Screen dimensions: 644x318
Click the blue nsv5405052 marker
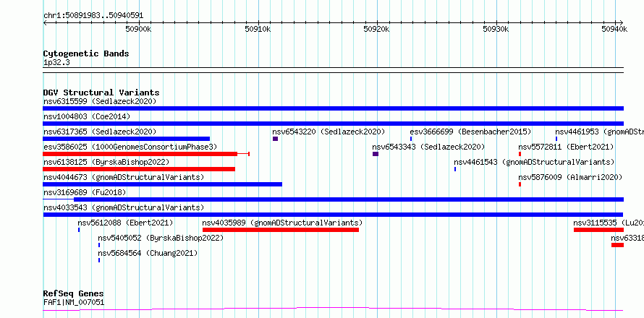[x=99, y=245]
